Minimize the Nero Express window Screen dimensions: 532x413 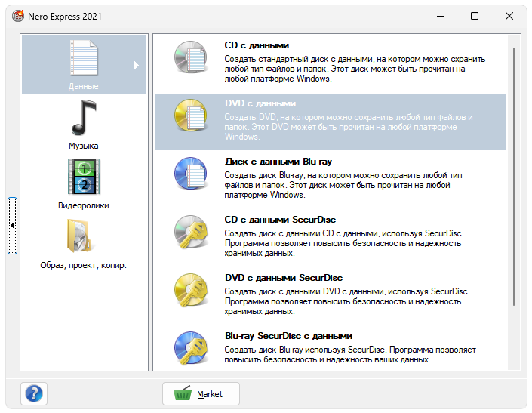coord(441,16)
